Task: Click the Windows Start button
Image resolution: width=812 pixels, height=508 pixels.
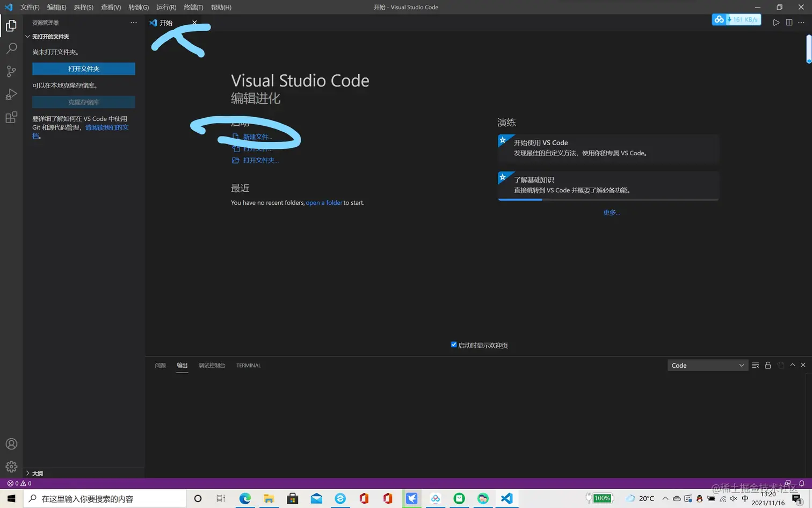Action: (11, 498)
